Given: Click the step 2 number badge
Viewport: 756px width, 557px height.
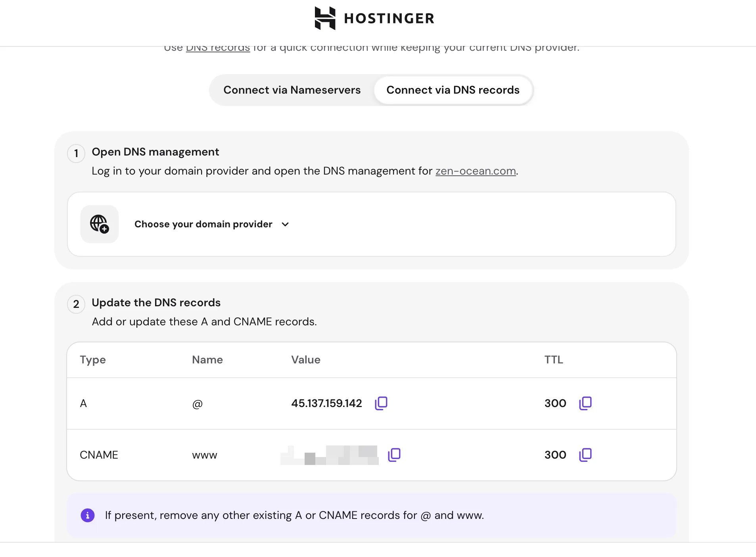Looking at the screenshot, I should [76, 304].
